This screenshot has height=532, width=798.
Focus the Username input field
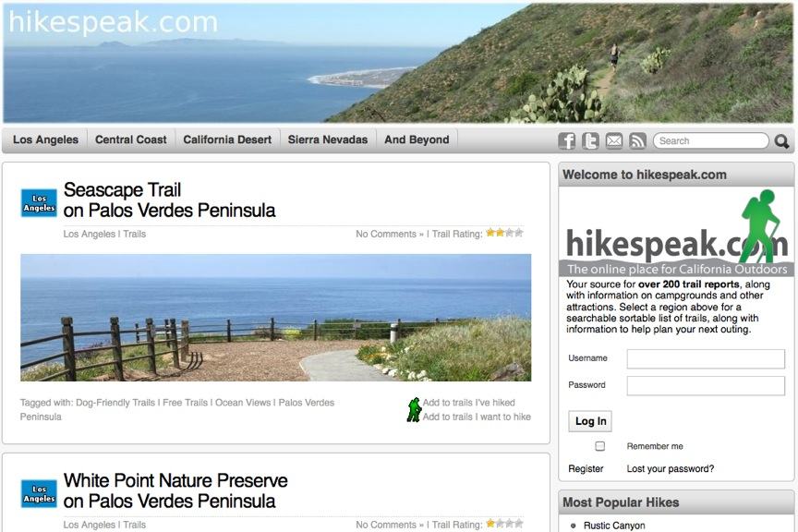coord(706,358)
